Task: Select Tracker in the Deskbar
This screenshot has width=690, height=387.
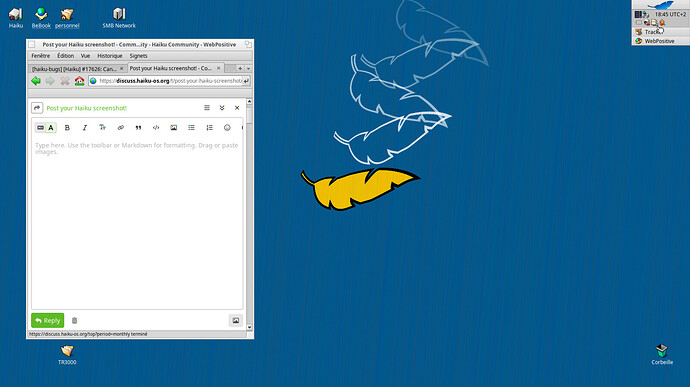Action: pyautogui.click(x=661, y=32)
